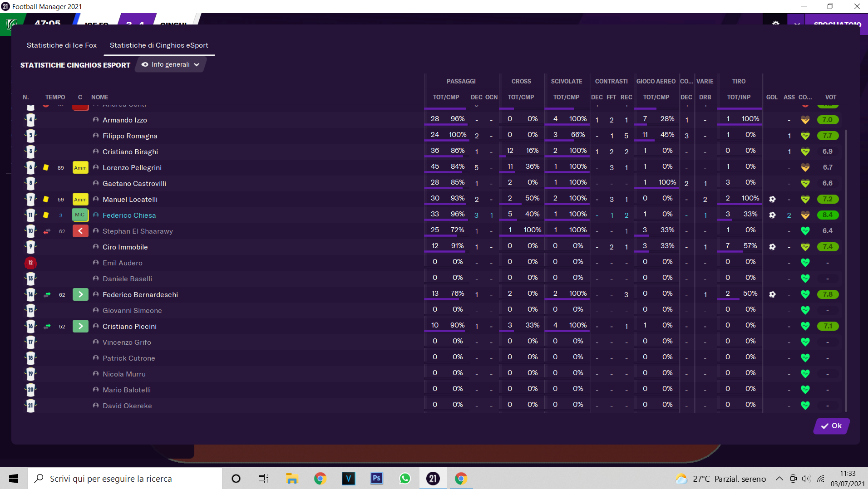Click Stephan El Shaarawy's substitution arrows icon
This screenshot has height=489, width=868.
click(x=47, y=231)
